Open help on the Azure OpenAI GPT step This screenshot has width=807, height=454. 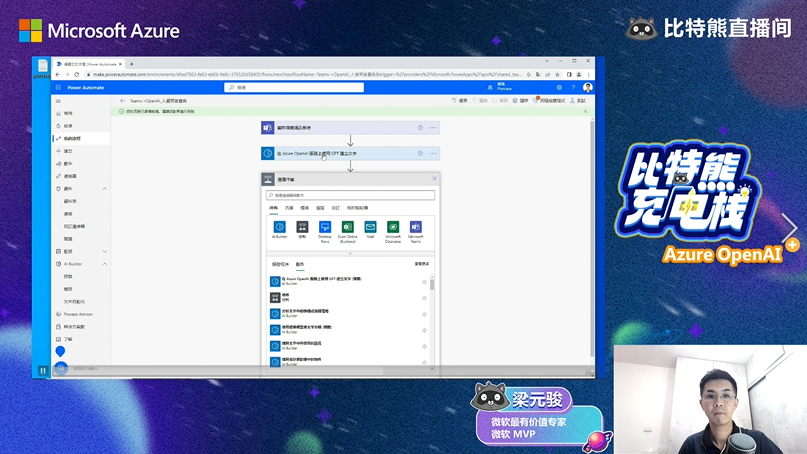pos(420,153)
